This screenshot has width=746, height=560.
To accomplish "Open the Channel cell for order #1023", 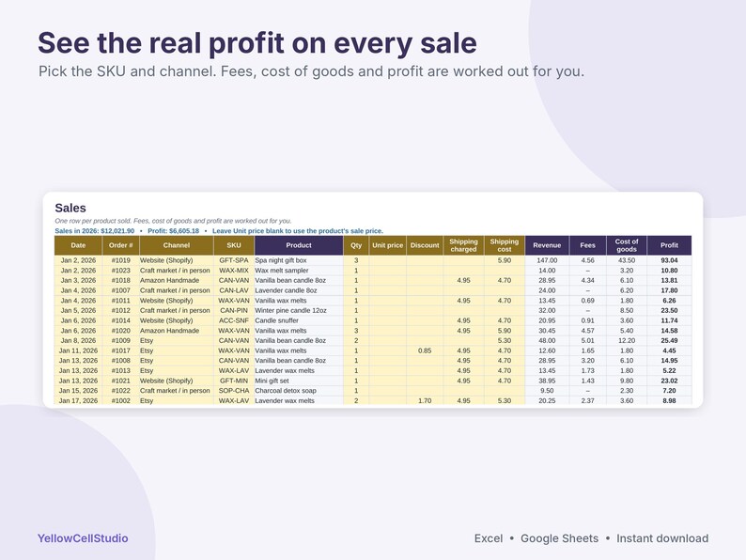I will [x=176, y=271].
